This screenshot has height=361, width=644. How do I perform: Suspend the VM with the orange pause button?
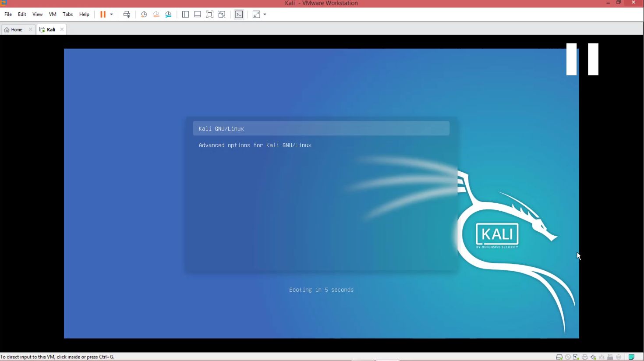(x=103, y=14)
